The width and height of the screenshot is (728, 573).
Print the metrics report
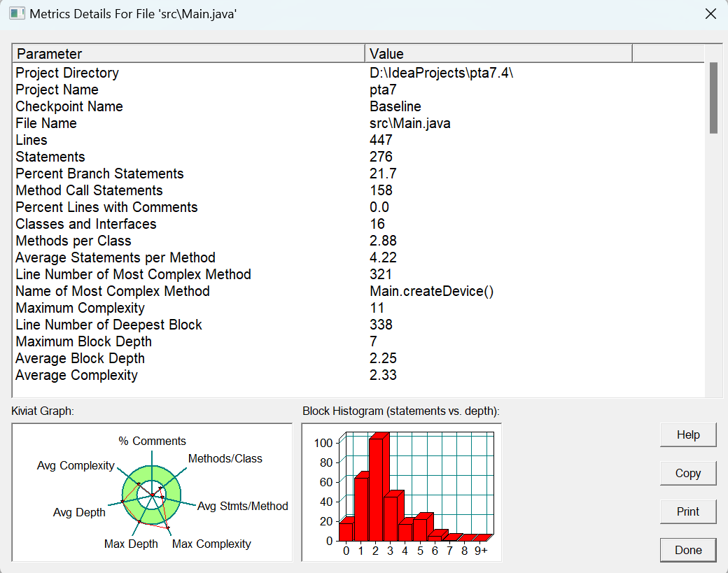tap(688, 511)
